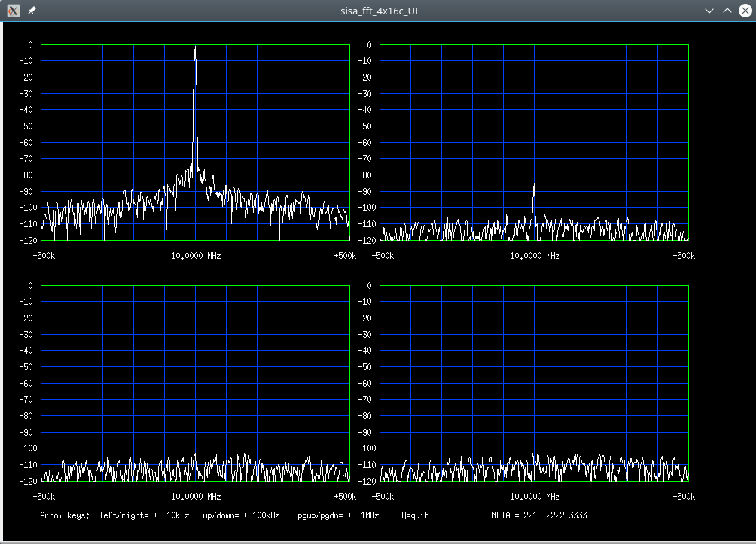Open the window options chevron menu

point(709,11)
